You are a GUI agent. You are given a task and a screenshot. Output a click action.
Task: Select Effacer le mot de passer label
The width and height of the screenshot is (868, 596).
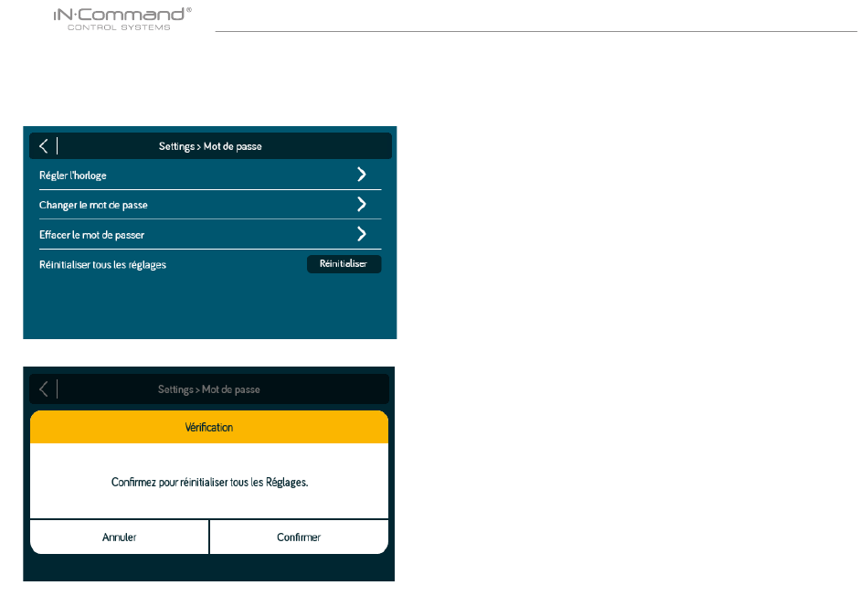(x=91, y=235)
